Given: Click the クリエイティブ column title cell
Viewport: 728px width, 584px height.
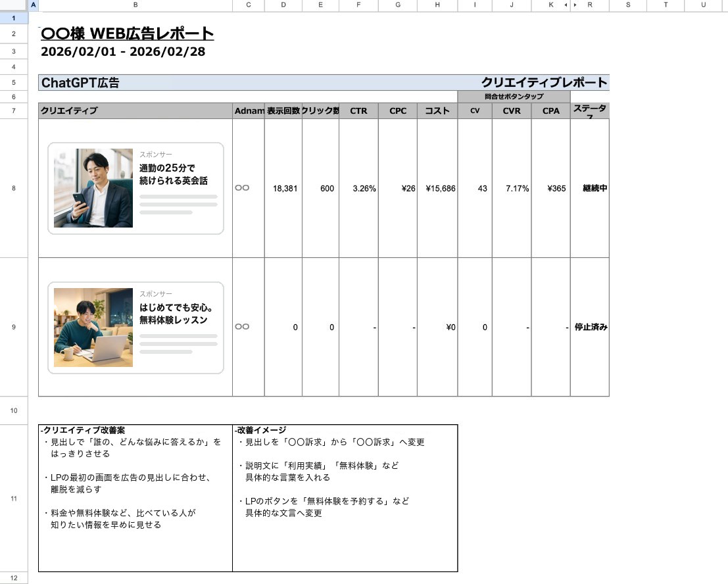Looking at the screenshot, I should 135,110.
